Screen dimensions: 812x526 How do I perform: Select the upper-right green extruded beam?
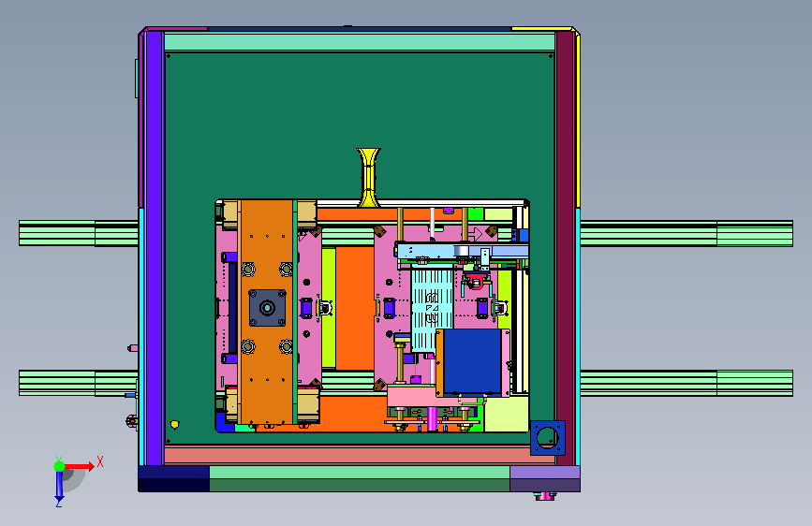pos(687,233)
